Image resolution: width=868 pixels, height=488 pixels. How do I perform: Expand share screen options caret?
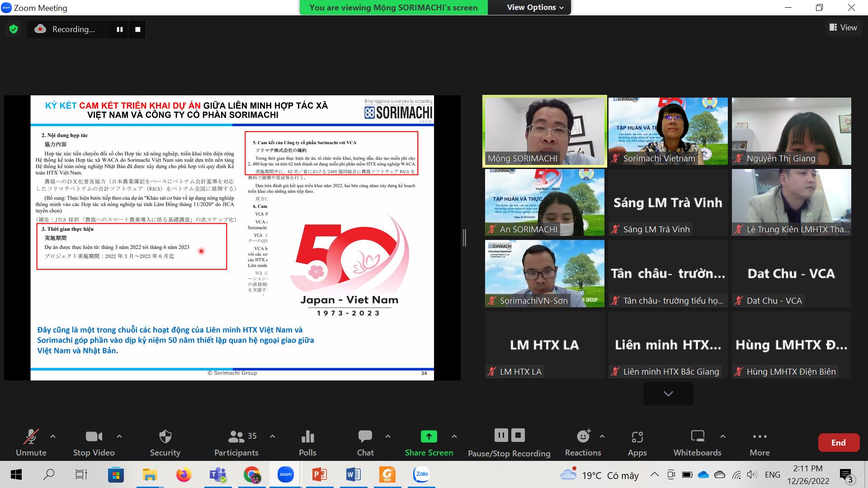454,436
